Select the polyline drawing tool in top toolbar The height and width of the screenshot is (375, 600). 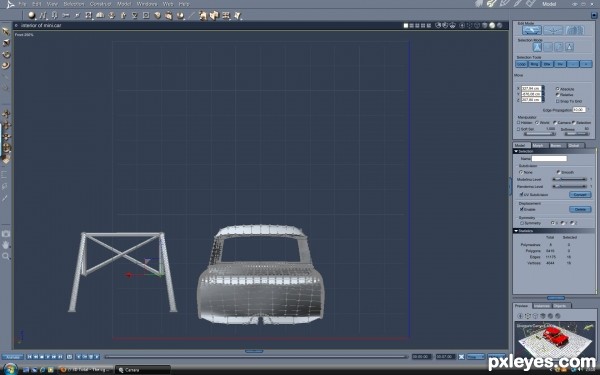tap(43, 15)
